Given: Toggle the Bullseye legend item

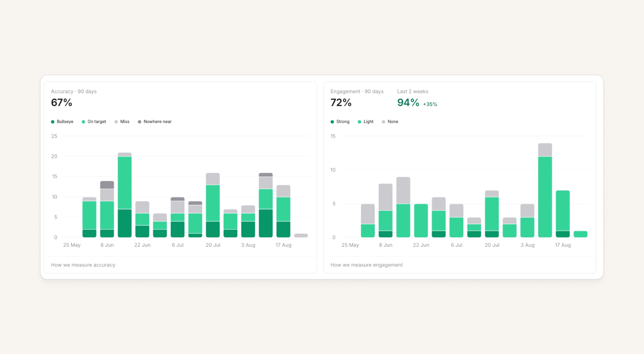Looking at the screenshot, I should pos(62,121).
